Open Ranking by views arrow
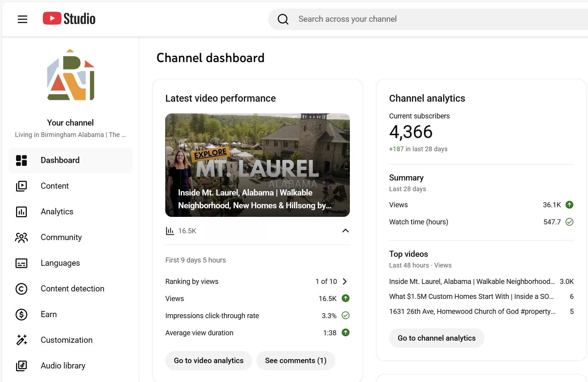Viewport: 588px width, 382px height. (345, 281)
